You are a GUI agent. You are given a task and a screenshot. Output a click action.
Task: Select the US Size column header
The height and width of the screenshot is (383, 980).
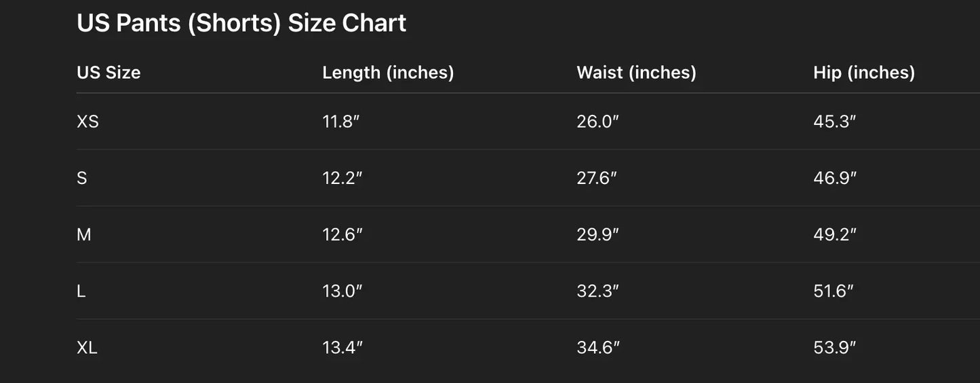(109, 73)
